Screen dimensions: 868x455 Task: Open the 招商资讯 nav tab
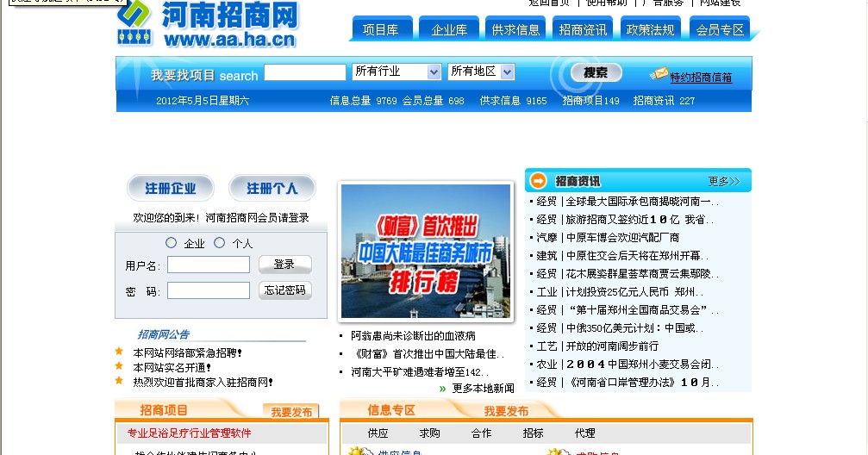tap(583, 29)
